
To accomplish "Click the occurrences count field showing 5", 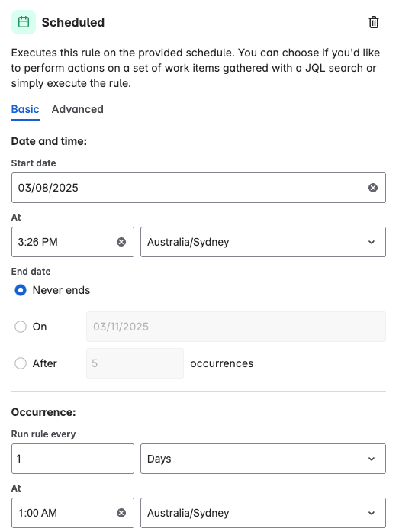I will click(x=135, y=363).
